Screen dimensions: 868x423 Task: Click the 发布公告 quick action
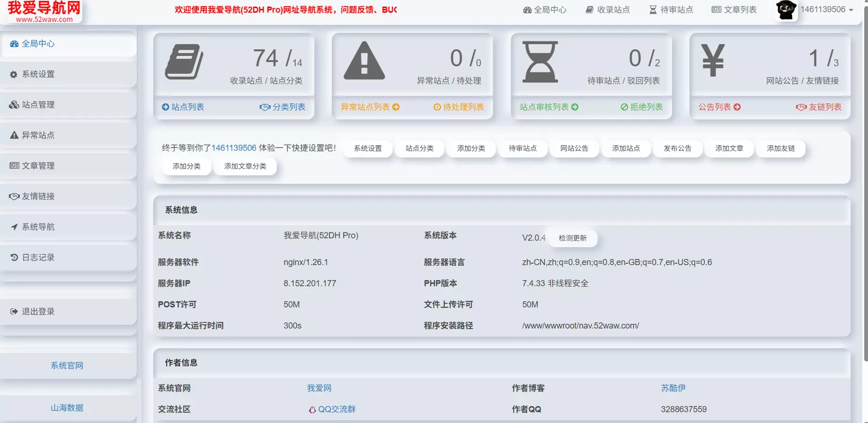[678, 149]
